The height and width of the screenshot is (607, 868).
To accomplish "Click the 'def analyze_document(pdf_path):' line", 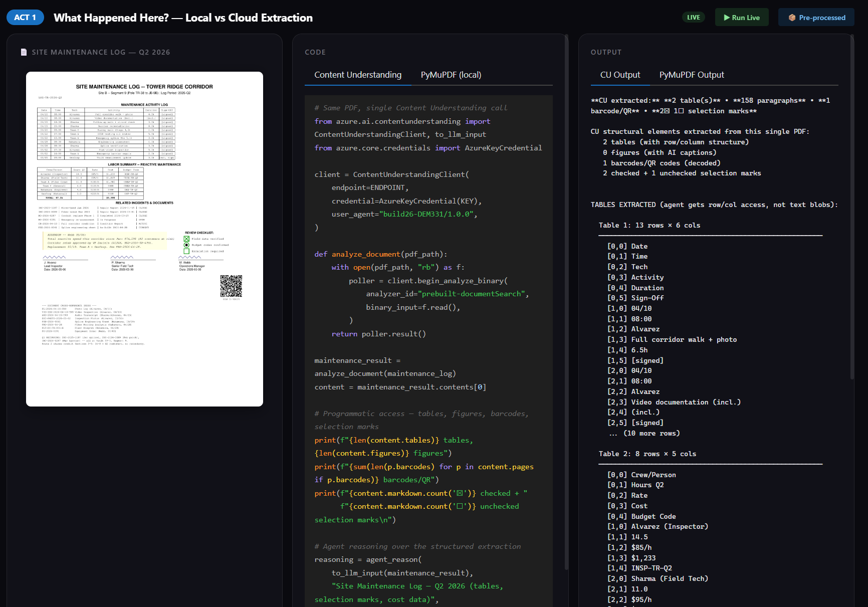I will 381,254.
